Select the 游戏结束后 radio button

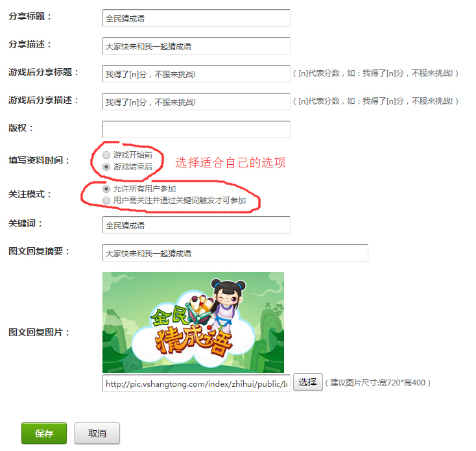pos(107,167)
